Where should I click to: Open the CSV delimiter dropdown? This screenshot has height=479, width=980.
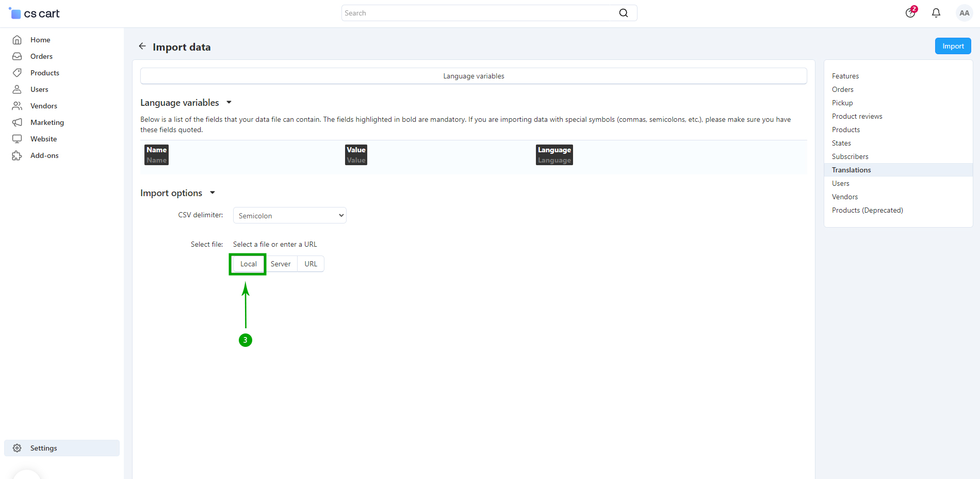[289, 216]
